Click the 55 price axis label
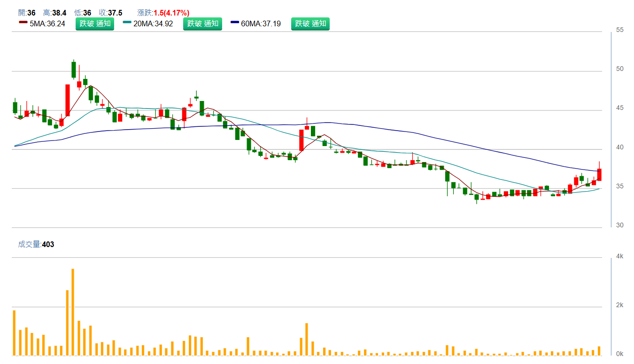The width and height of the screenshot is (634, 364). (x=620, y=30)
